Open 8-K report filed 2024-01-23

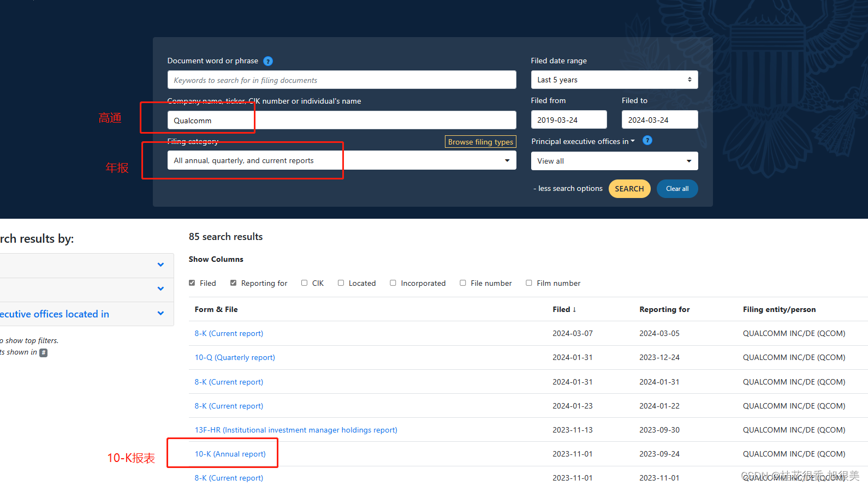pos(229,406)
